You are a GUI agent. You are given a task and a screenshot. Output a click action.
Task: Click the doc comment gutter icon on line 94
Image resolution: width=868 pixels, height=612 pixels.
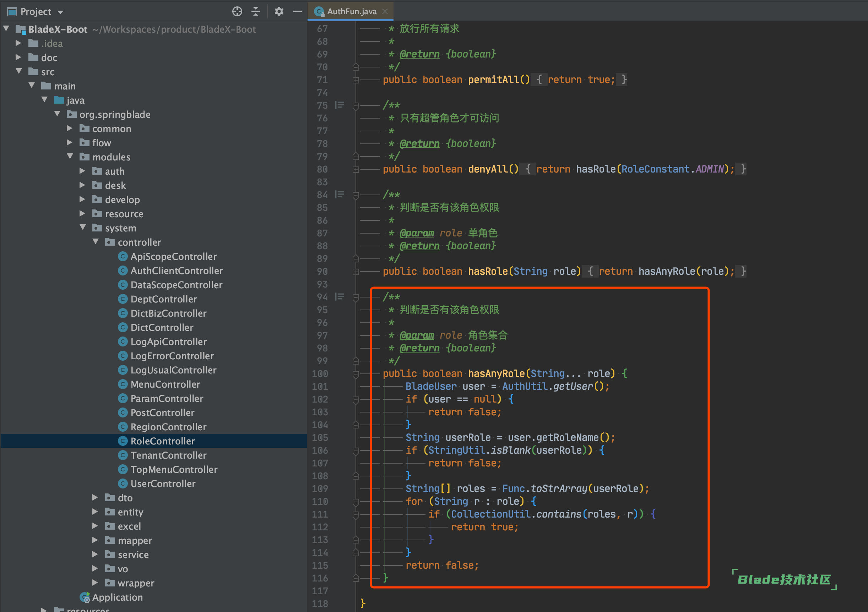340,297
